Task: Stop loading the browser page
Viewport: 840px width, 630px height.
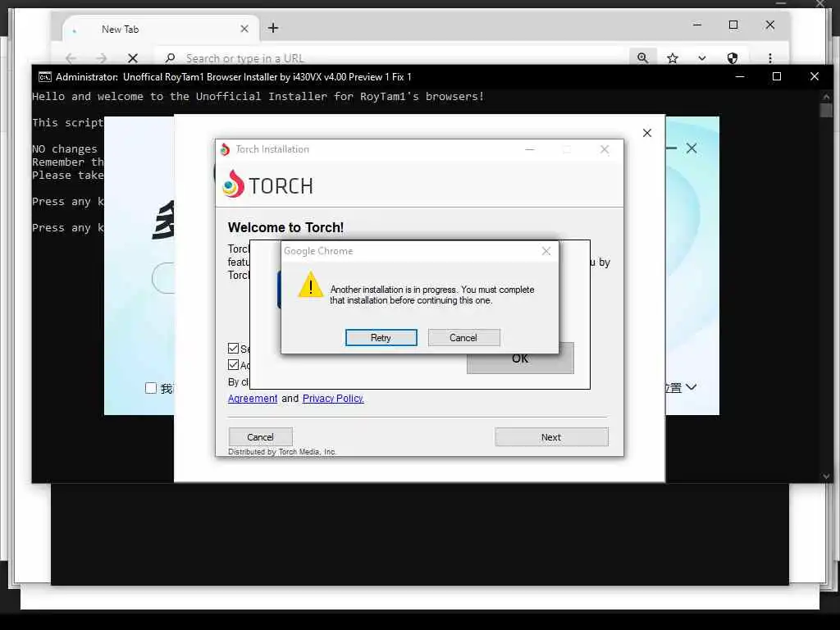Action: tap(133, 58)
